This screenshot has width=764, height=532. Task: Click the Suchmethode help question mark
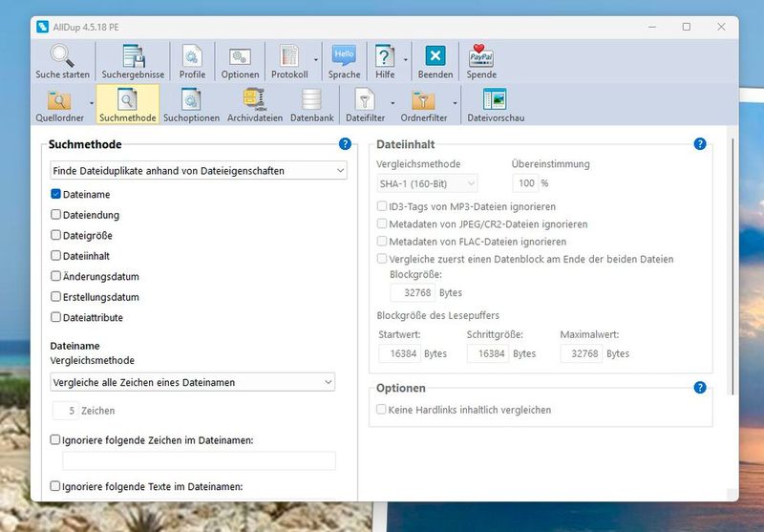tap(345, 144)
